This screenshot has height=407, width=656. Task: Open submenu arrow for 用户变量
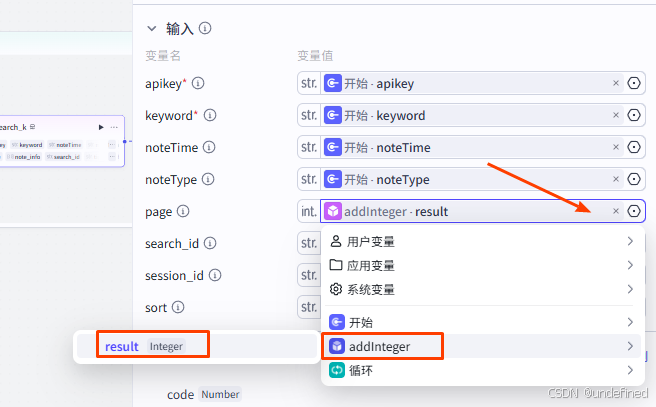point(630,241)
